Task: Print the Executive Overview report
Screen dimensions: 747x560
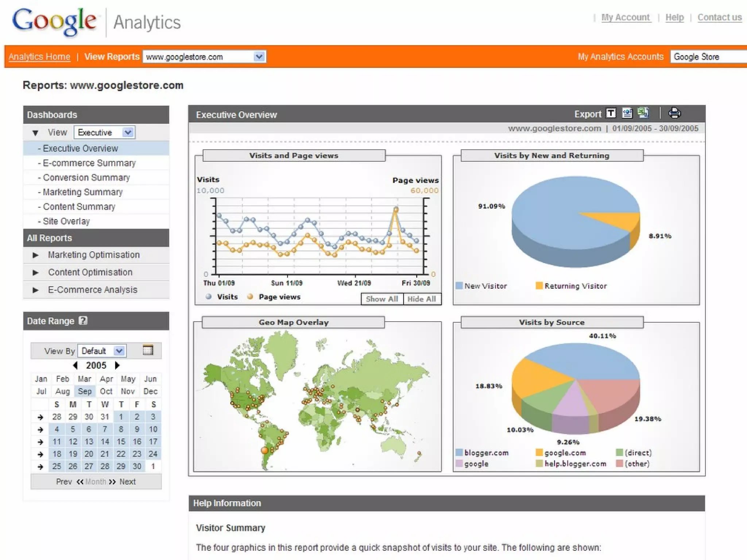Action: 674,113
